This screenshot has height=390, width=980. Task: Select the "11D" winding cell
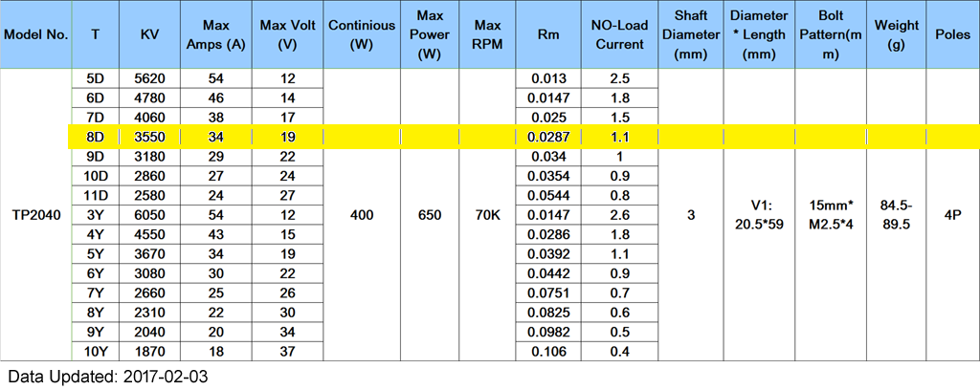pos(95,195)
